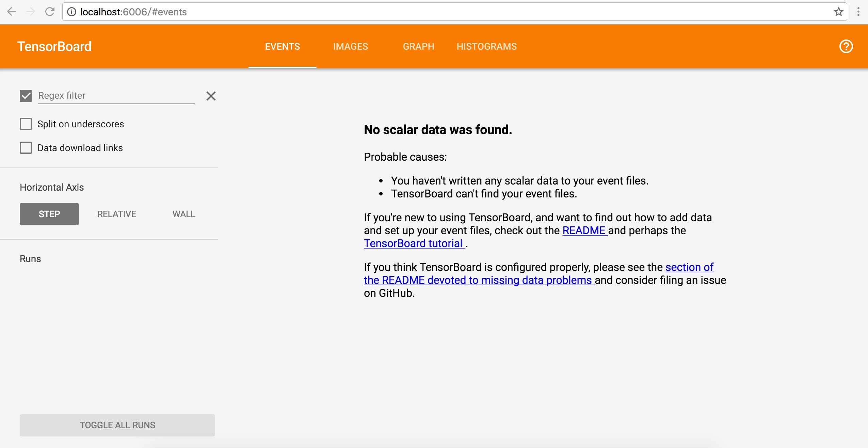868x448 pixels.
Task: Enable Split on underscores
Action: tap(26, 124)
